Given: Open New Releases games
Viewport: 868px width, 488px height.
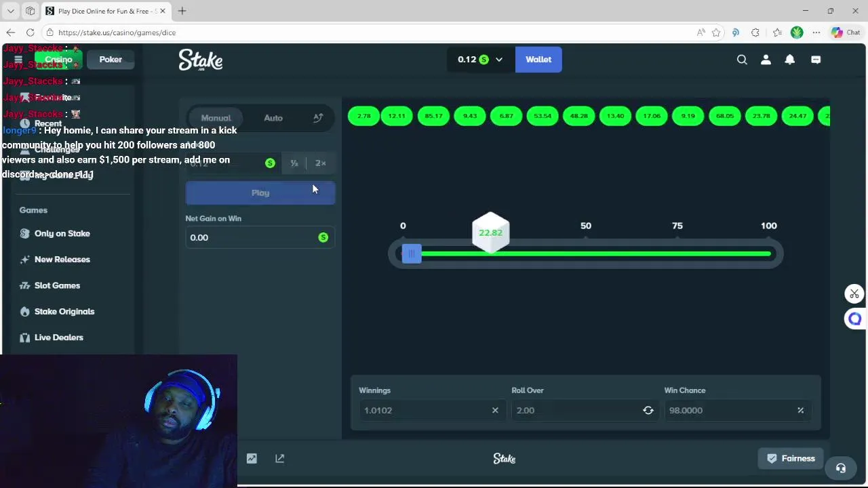Looking at the screenshot, I should (x=62, y=260).
